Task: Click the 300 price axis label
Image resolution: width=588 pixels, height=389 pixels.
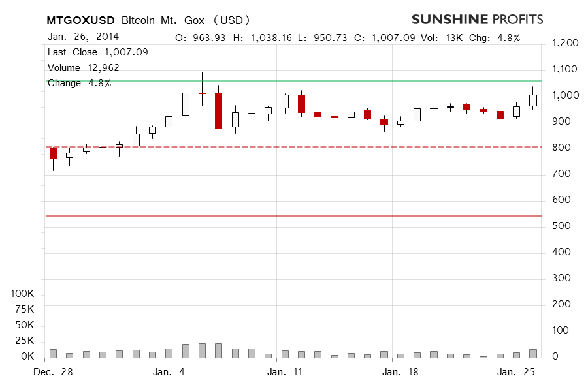Action: pos(561,278)
